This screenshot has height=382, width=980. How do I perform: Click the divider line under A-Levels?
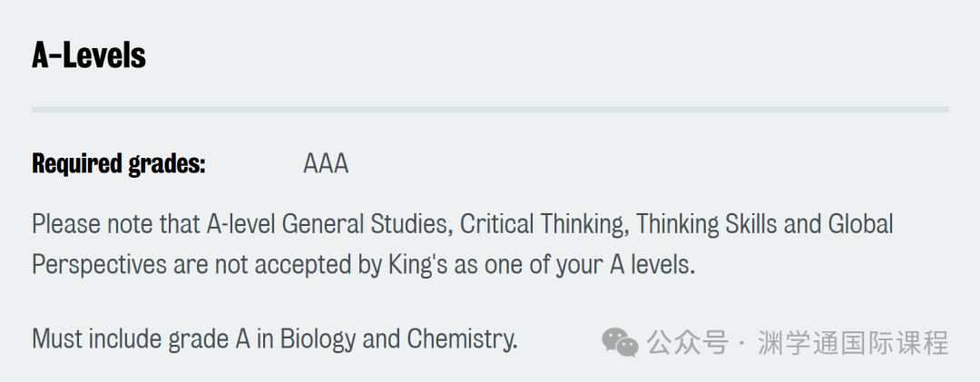[x=491, y=110]
